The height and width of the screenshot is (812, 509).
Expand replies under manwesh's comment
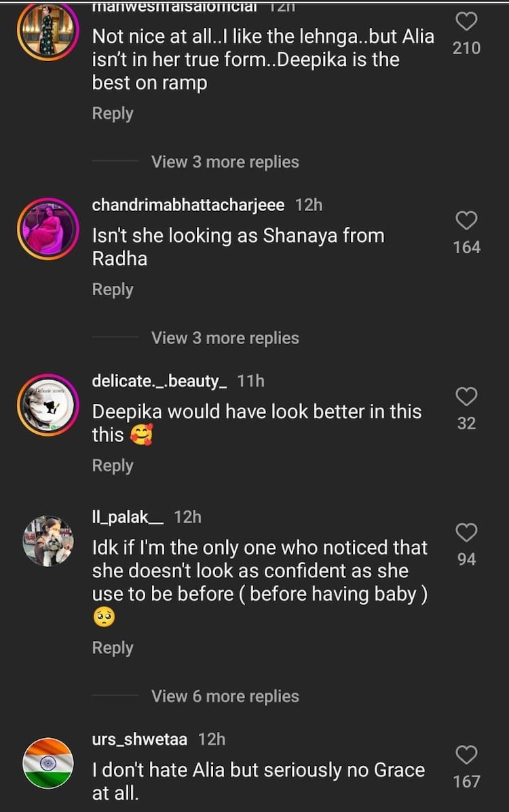[x=225, y=161]
